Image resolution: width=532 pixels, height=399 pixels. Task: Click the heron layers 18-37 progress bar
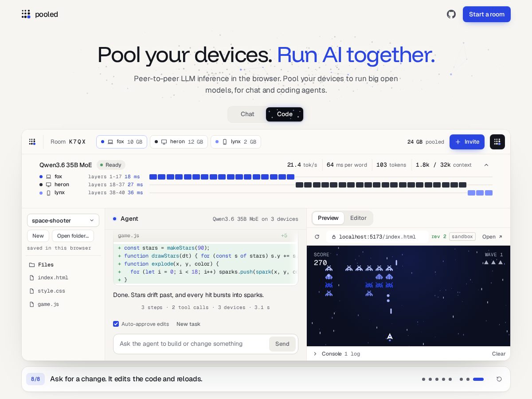(x=381, y=185)
